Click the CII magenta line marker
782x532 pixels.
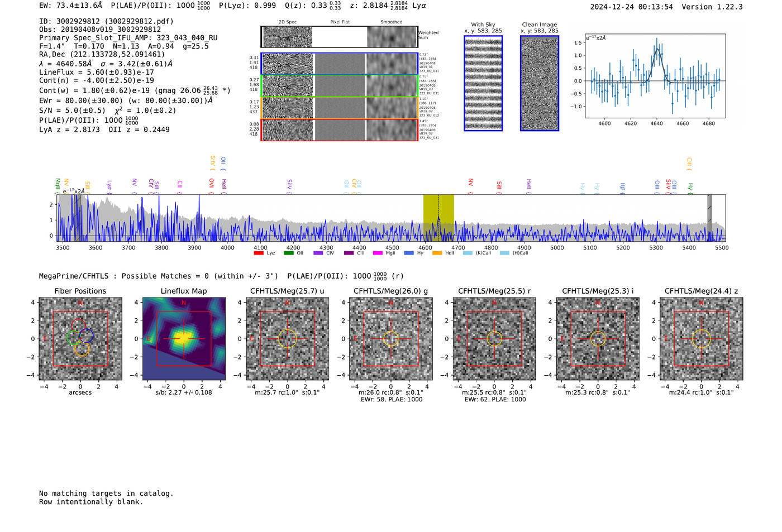(x=180, y=186)
